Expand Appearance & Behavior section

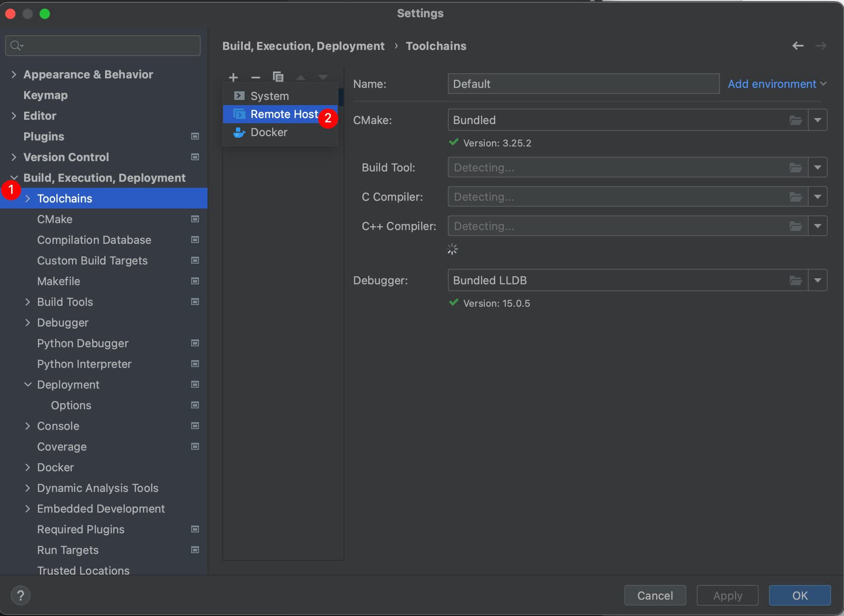coord(14,75)
